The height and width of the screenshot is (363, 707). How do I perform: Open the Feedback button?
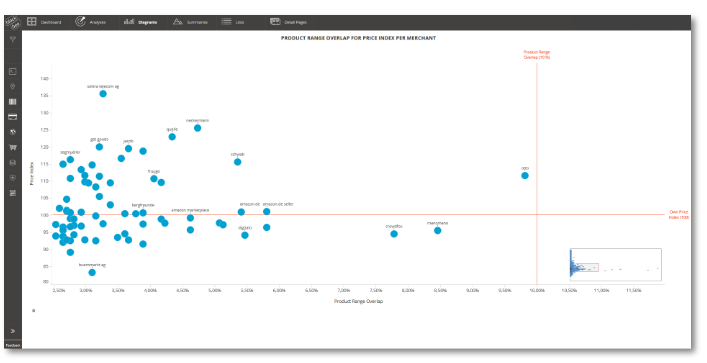[x=13, y=345]
